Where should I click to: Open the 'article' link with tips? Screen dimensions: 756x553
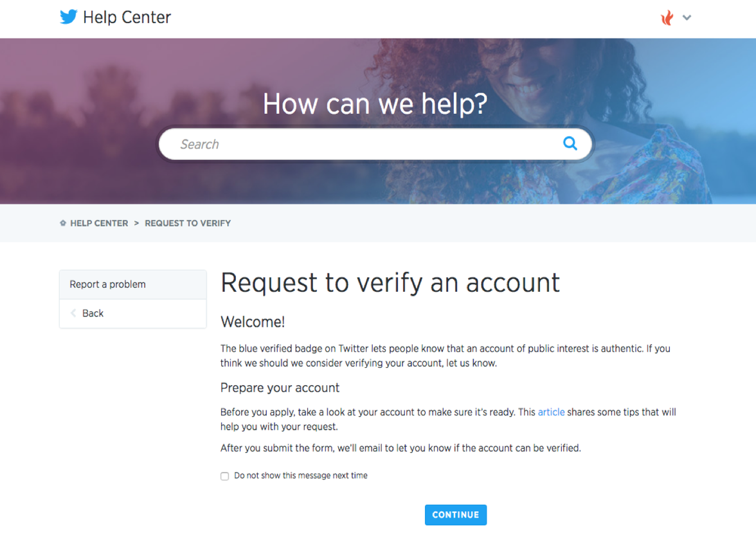pyautogui.click(x=551, y=412)
